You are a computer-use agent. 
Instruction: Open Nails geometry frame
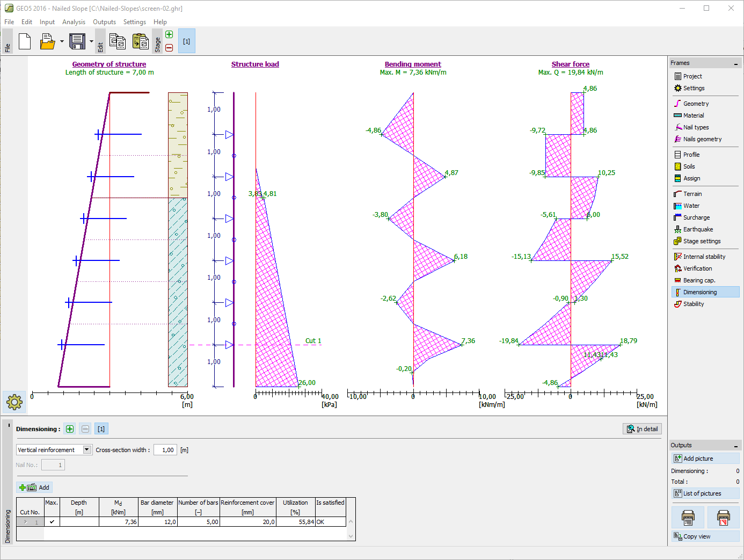click(x=702, y=139)
